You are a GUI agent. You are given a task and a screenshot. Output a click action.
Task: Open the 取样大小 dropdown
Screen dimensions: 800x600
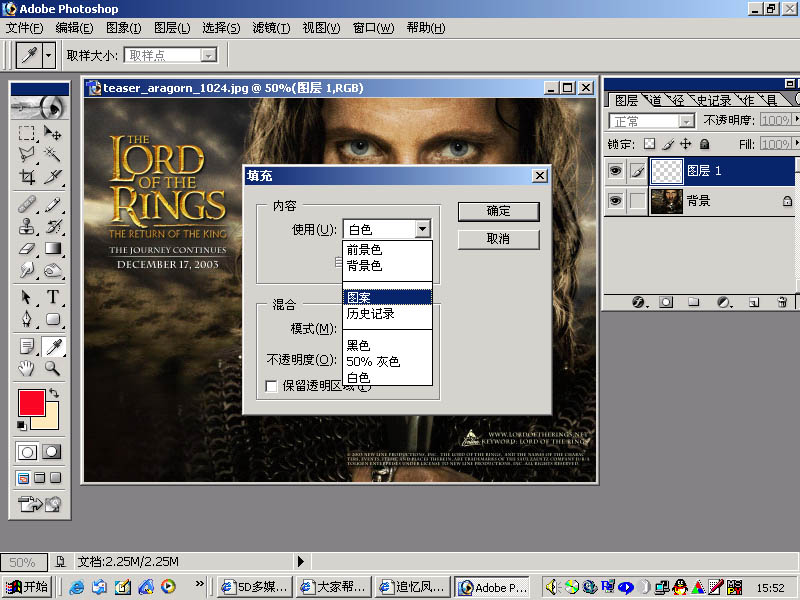[208, 55]
